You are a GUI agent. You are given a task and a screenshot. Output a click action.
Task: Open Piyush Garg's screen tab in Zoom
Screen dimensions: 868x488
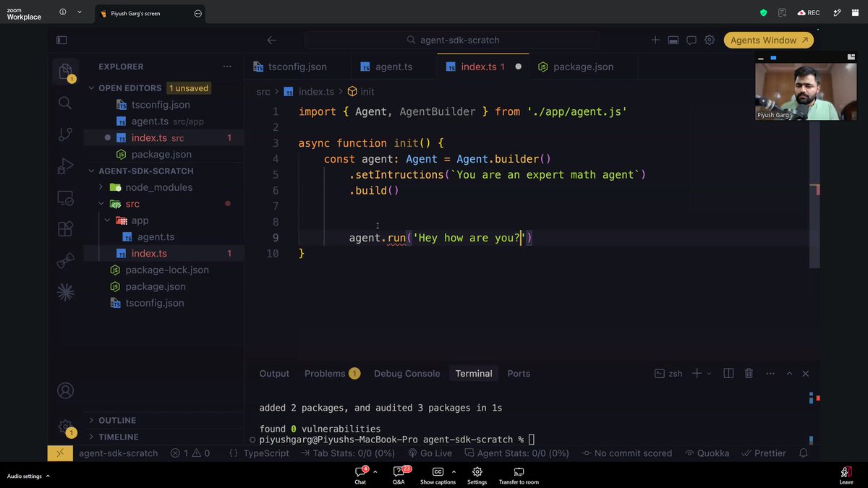(x=150, y=14)
